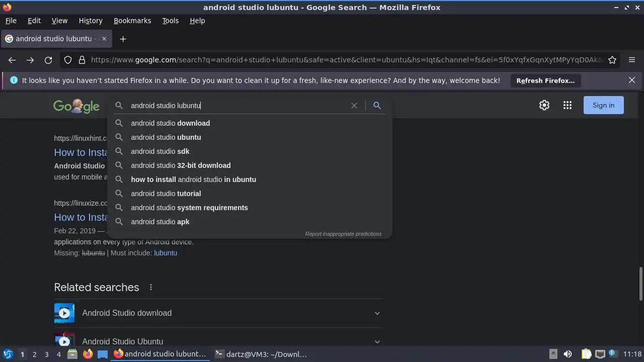The width and height of the screenshot is (644, 362).
Task: Open update notifier tray icon
Action: (613, 354)
